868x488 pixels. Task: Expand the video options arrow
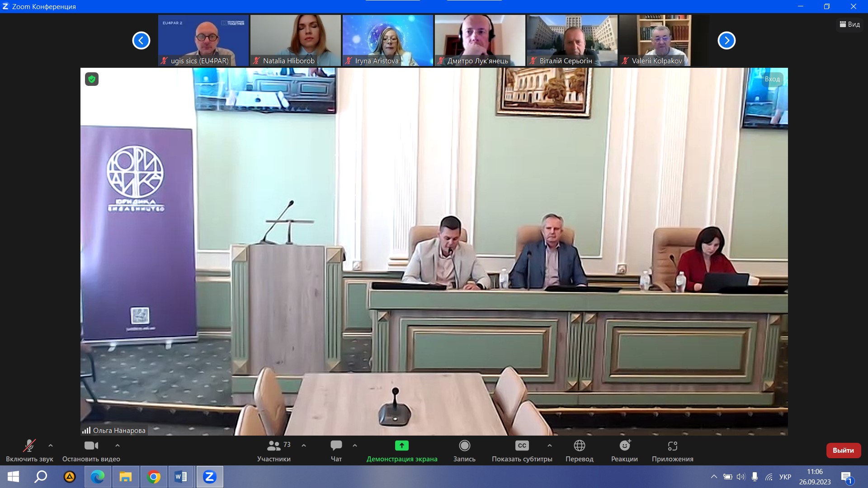118,446
